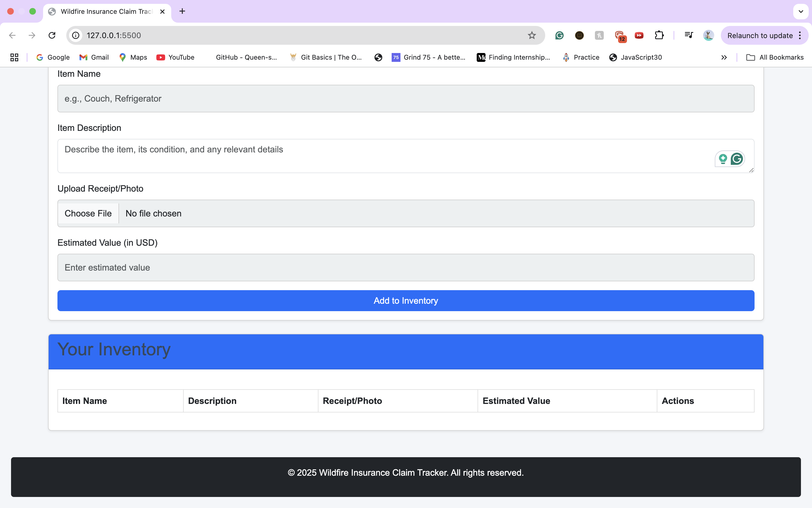This screenshot has height=508, width=812.
Task: Click Choose File to upload a receipt
Action: [88, 213]
